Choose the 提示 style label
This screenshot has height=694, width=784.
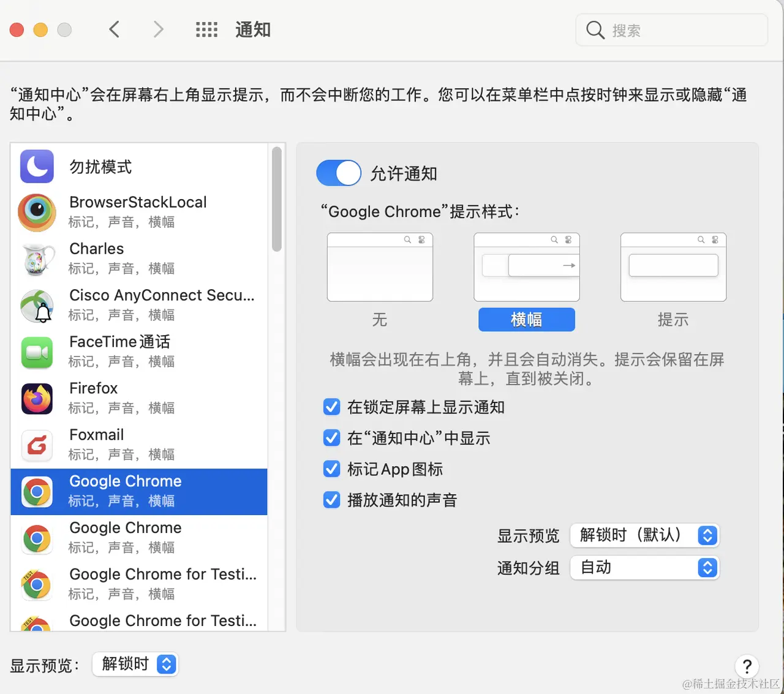[x=673, y=320]
